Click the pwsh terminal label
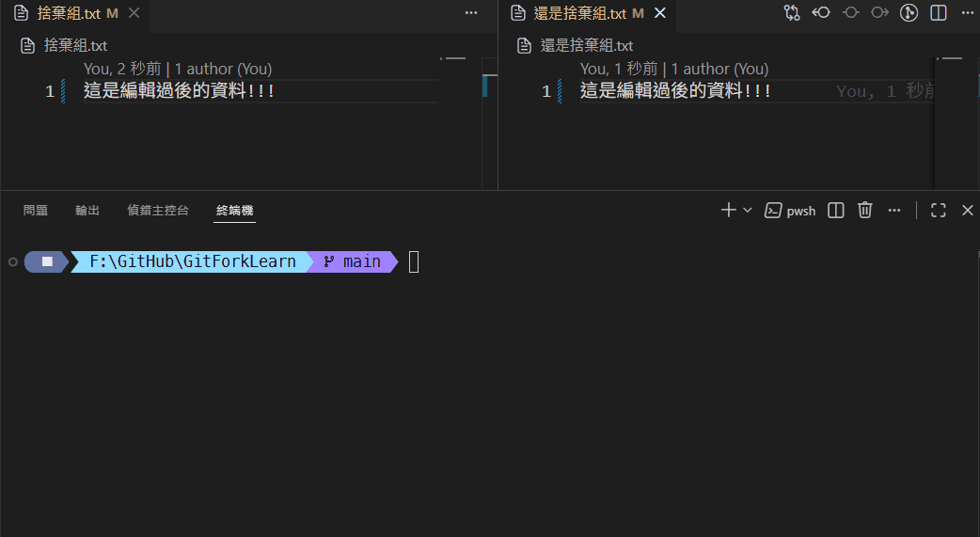This screenshot has height=537, width=980. tap(800, 211)
